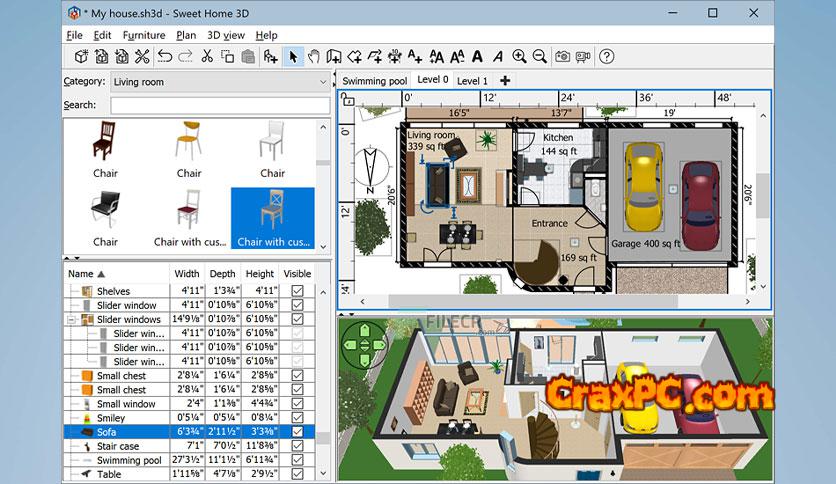Click the Create photo camera icon
The height and width of the screenshot is (484, 836).
[563, 57]
